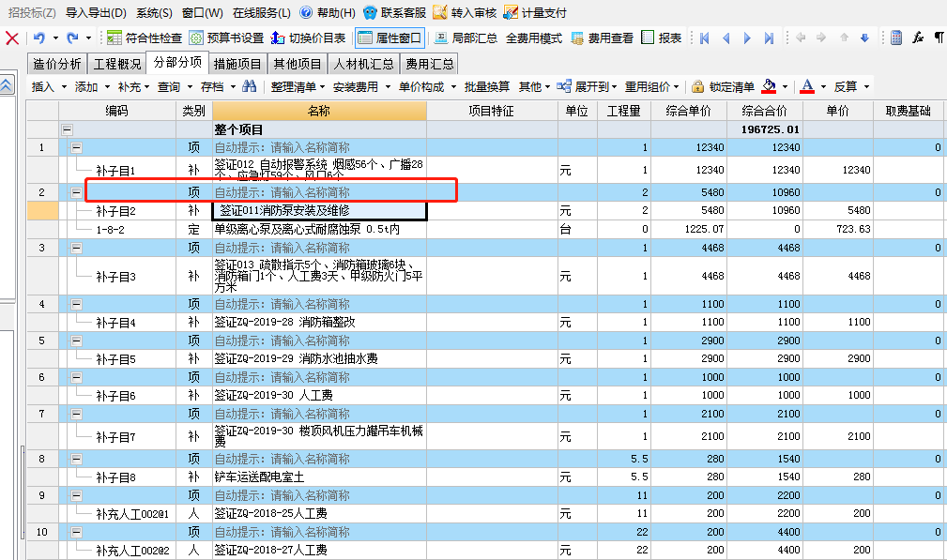This screenshot has width=947, height=560.
Task: Click 批量换算 button
Action: (x=487, y=87)
